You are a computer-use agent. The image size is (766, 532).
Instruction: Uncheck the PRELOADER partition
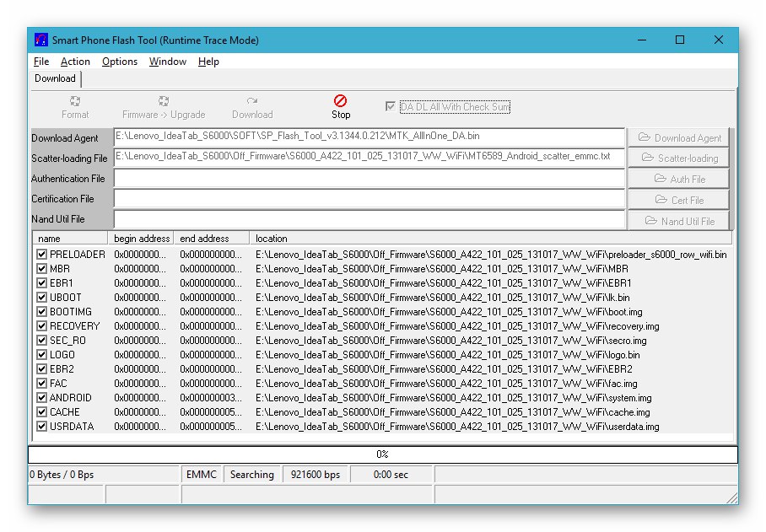[40, 254]
